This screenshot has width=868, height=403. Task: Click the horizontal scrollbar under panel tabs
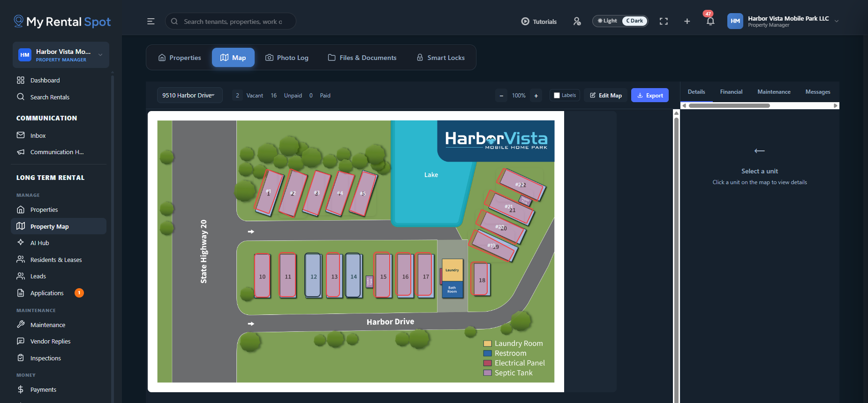pyautogui.click(x=729, y=106)
